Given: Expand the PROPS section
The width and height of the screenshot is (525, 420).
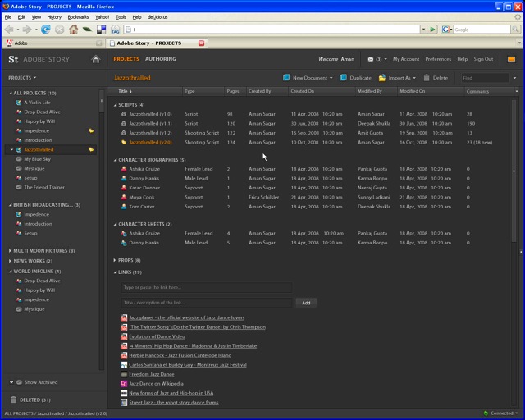Looking at the screenshot, I should (x=115, y=260).
